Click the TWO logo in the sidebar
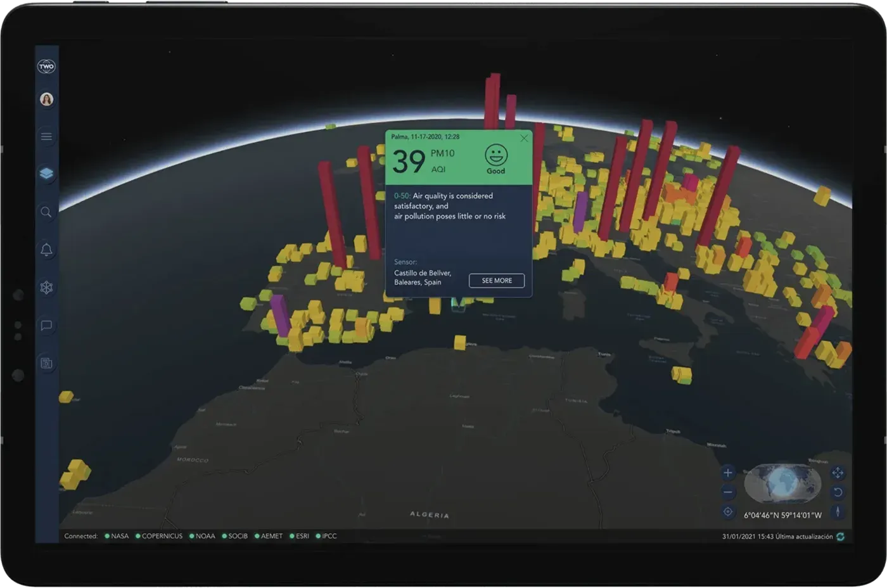 coord(46,67)
